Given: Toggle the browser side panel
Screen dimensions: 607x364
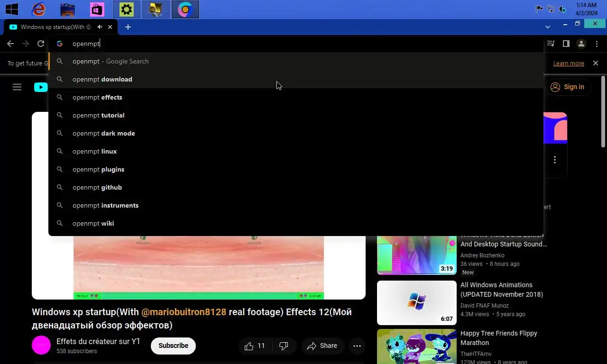Looking at the screenshot, I should pos(566,44).
